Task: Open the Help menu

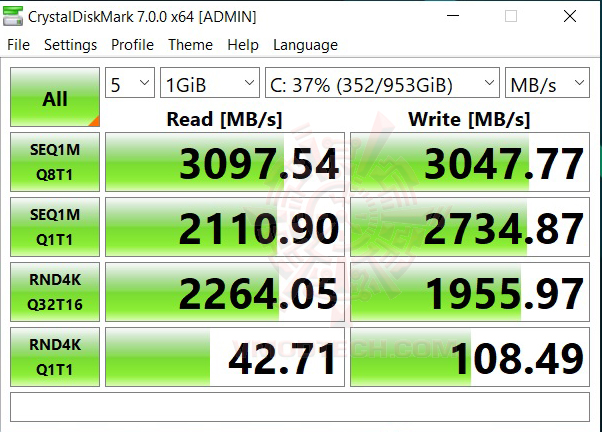Action: click(x=243, y=45)
